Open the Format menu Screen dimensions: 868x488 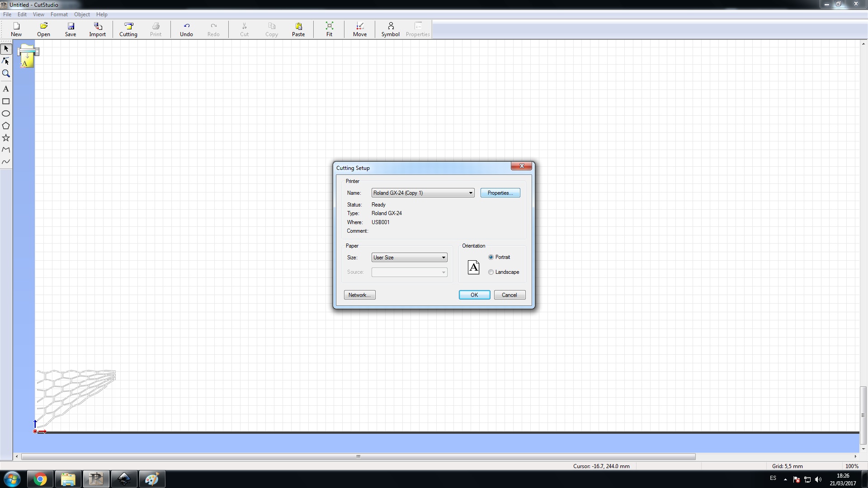pyautogui.click(x=59, y=14)
